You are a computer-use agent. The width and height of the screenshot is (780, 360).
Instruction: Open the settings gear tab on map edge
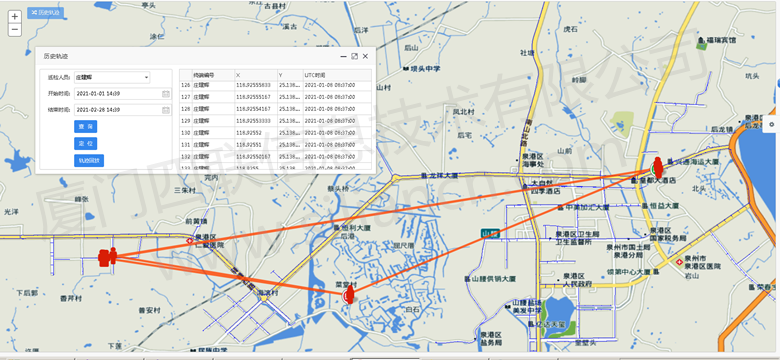point(772,125)
